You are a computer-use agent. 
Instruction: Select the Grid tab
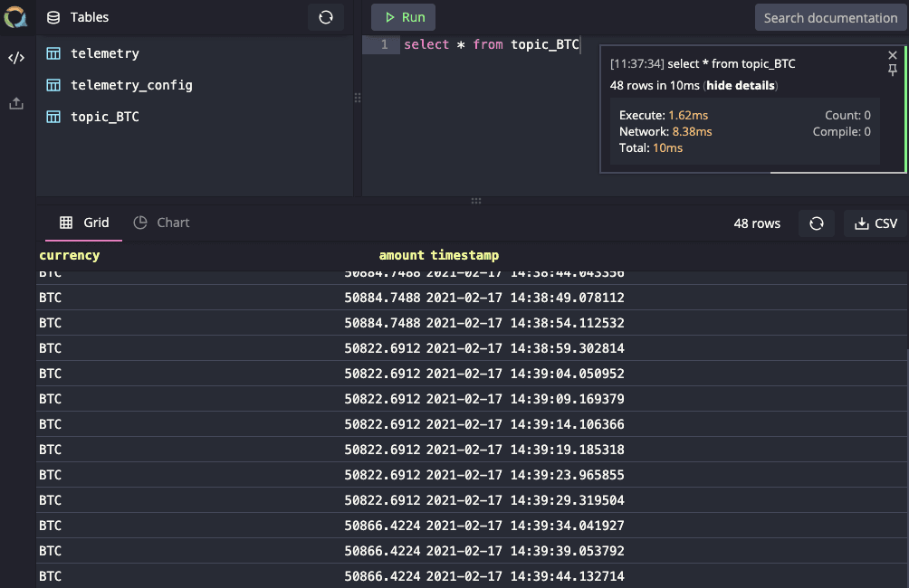point(84,223)
